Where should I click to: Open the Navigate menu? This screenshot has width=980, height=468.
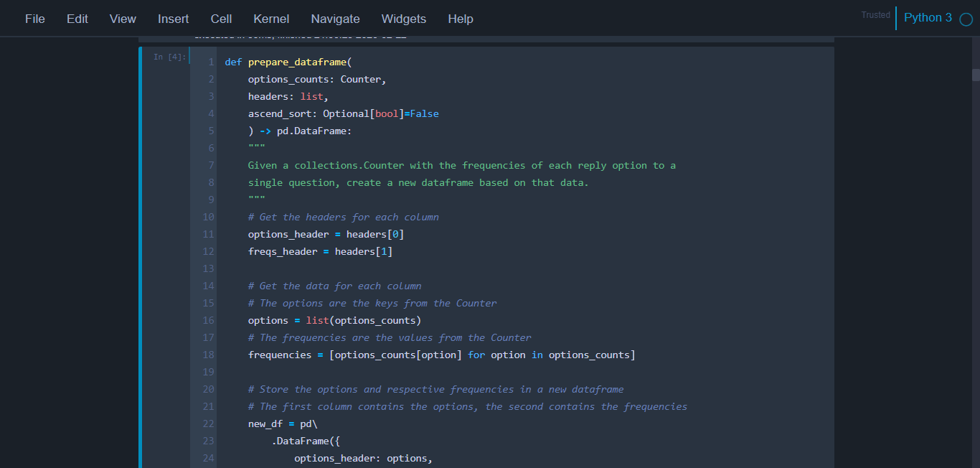pos(335,19)
